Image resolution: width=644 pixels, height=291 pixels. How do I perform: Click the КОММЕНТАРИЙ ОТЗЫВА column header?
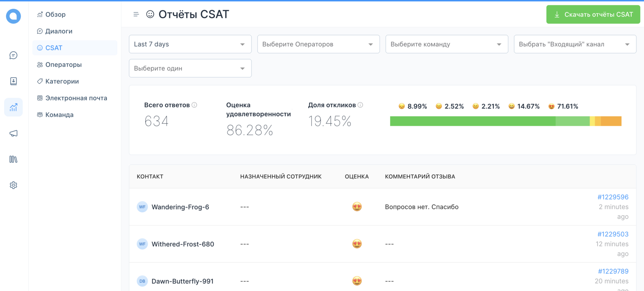420,177
